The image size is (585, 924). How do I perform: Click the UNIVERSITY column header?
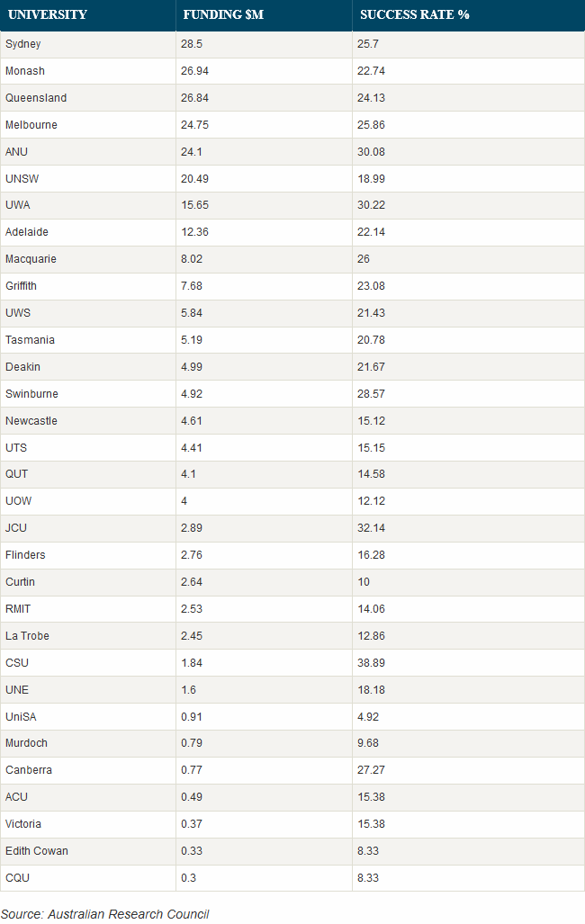click(47, 14)
